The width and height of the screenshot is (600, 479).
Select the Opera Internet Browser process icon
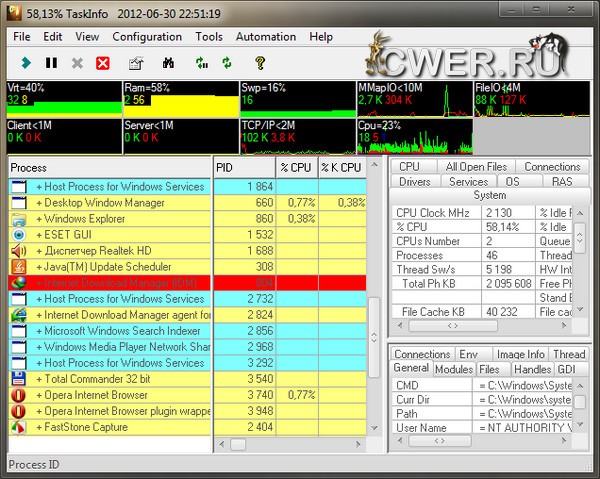[19, 395]
